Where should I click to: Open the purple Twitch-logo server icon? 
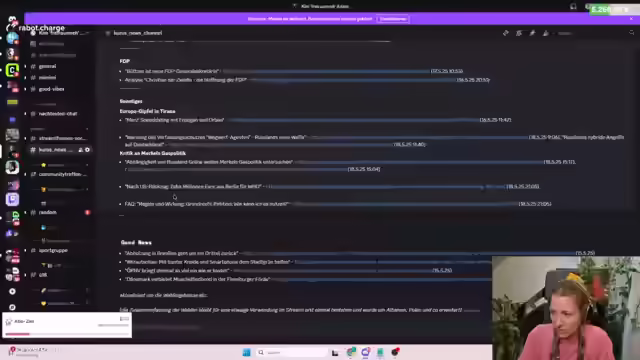pyautogui.click(x=12, y=199)
